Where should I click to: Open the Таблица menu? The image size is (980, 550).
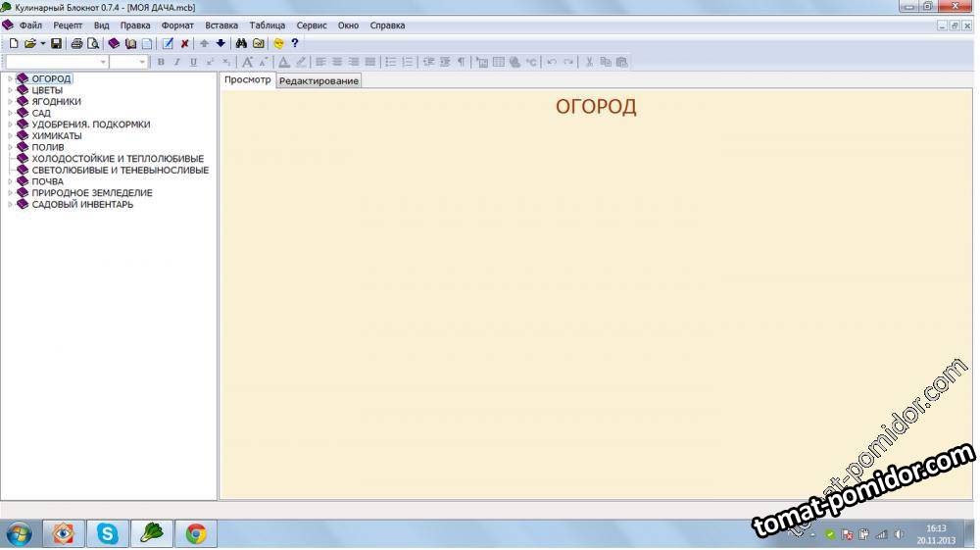pyautogui.click(x=267, y=25)
